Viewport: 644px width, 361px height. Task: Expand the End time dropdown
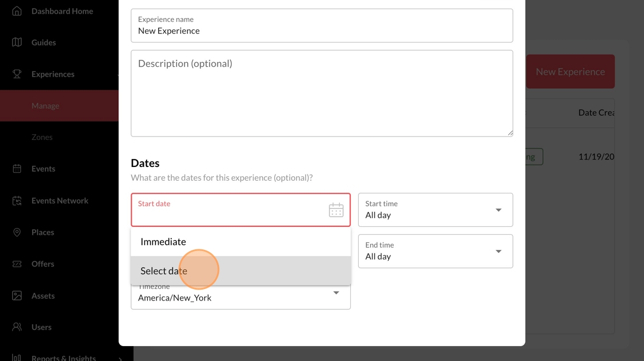click(x=498, y=252)
